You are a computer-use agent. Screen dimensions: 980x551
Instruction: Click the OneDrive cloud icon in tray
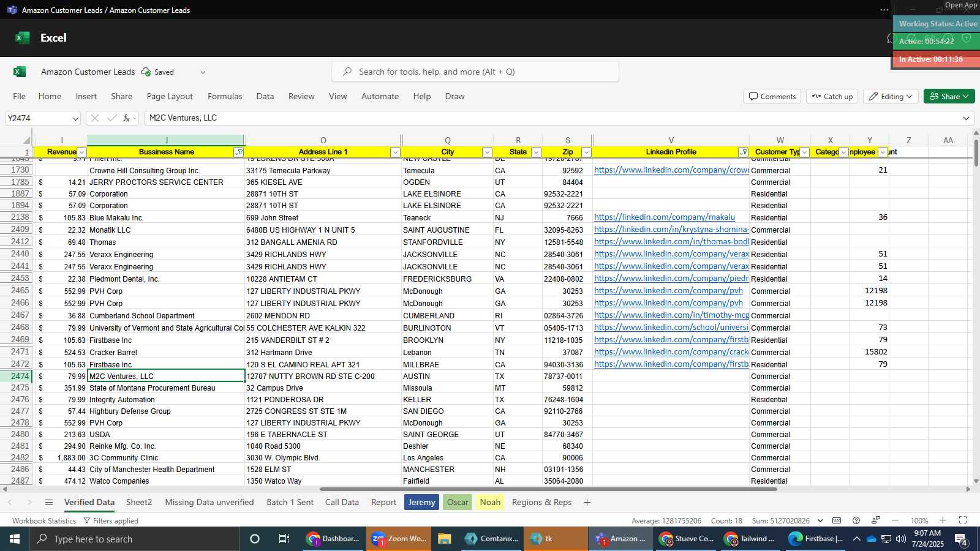[x=871, y=539]
